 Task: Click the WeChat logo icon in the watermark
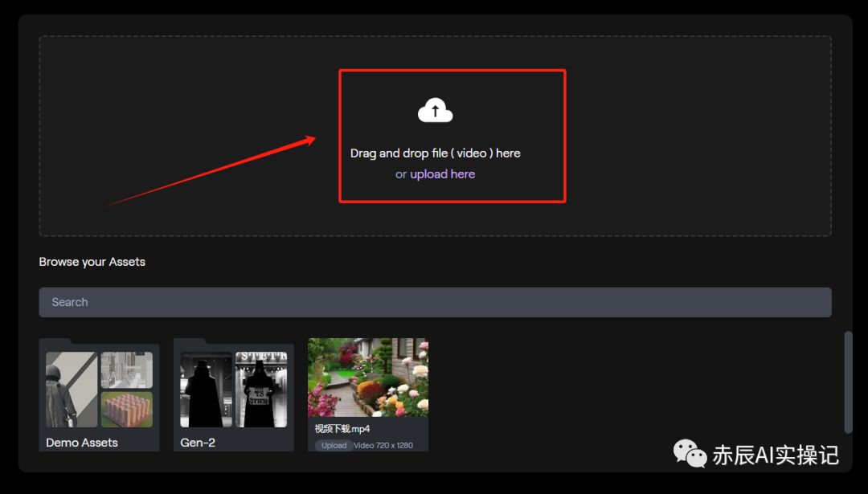click(690, 454)
